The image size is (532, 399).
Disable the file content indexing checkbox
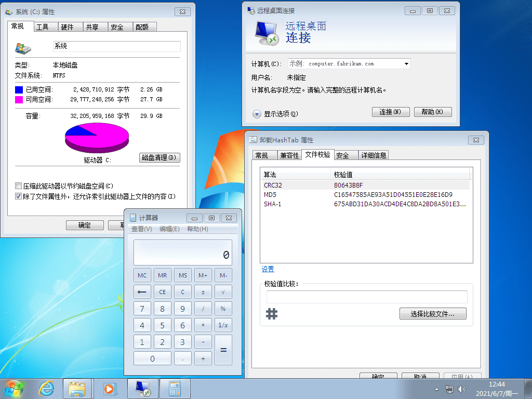click(x=18, y=196)
